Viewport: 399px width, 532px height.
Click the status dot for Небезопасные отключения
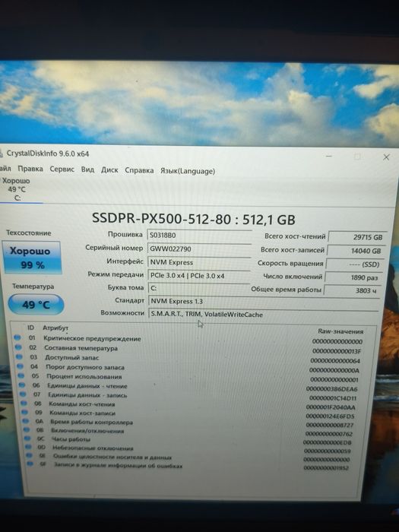pyautogui.click(x=29, y=447)
